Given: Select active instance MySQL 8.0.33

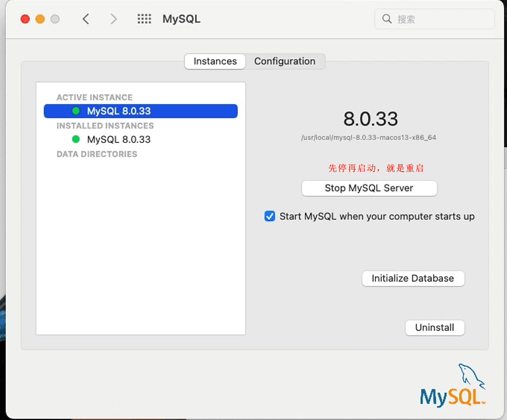Looking at the screenshot, I should (x=141, y=111).
